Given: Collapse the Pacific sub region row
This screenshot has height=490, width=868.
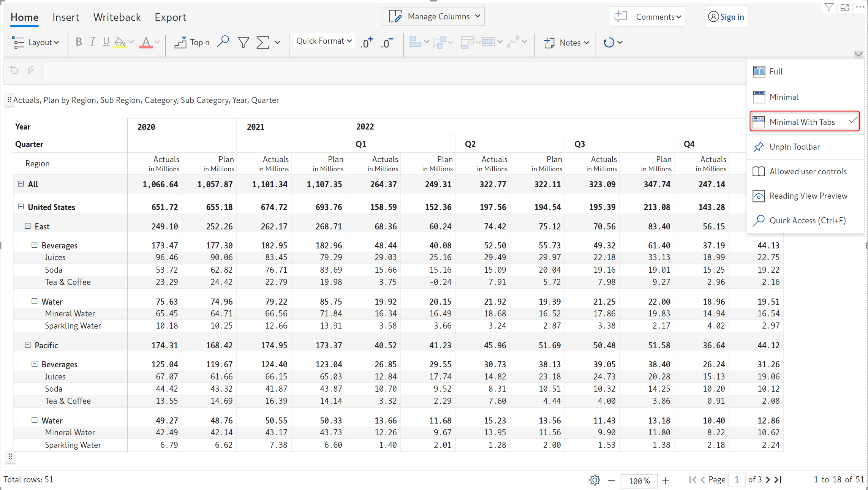Looking at the screenshot, I should pyautogui.click(x=28, y=345).
